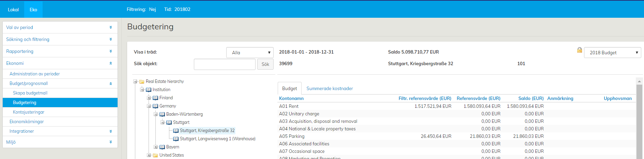Open the 2018 Budget dropdown
This screenshot has height=159, width=644.
pos(612,53)
